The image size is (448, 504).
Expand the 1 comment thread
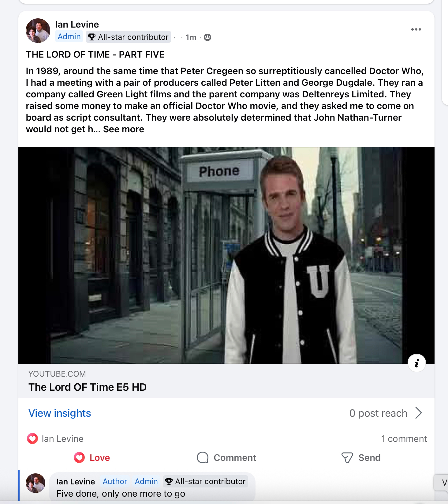tap(404, 439)
